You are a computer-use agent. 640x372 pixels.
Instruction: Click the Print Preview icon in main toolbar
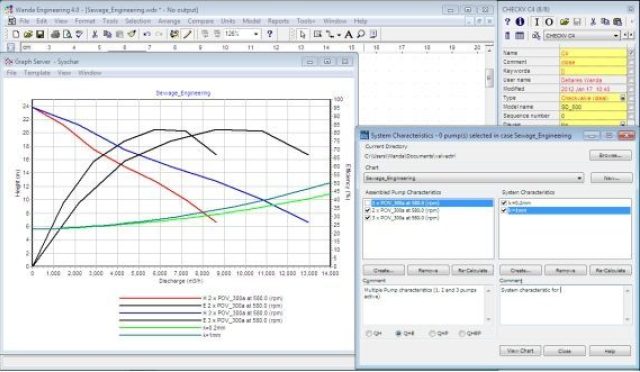click(67, 34)
